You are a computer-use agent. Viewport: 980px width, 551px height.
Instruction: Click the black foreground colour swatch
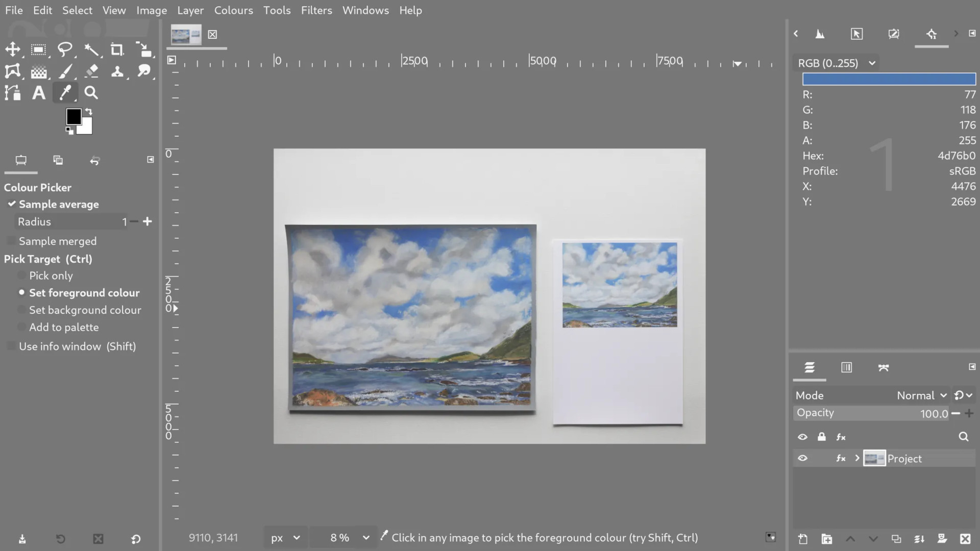(73, 116)
